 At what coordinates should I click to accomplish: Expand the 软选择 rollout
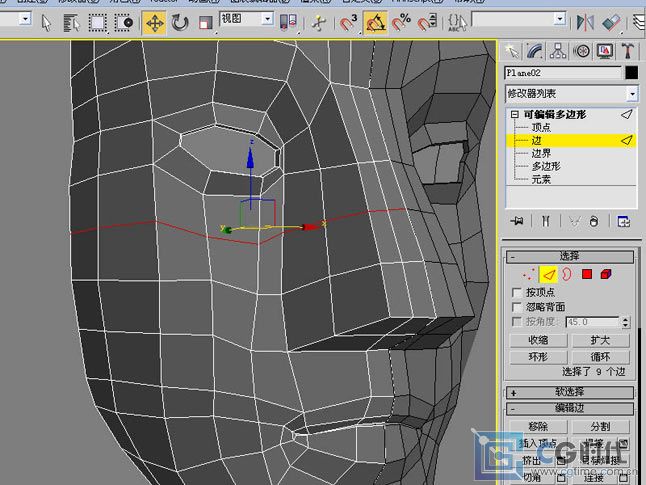coord(570,392)
